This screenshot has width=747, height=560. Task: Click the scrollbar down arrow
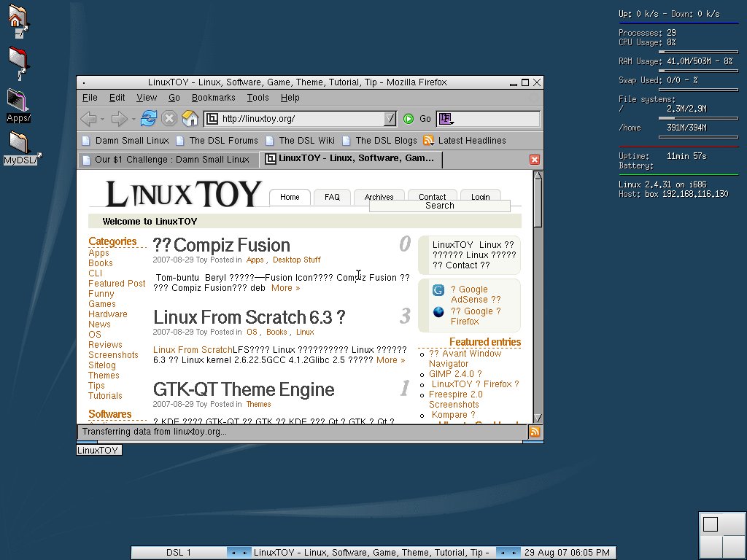pyautogui.click(x=538, y=418)
